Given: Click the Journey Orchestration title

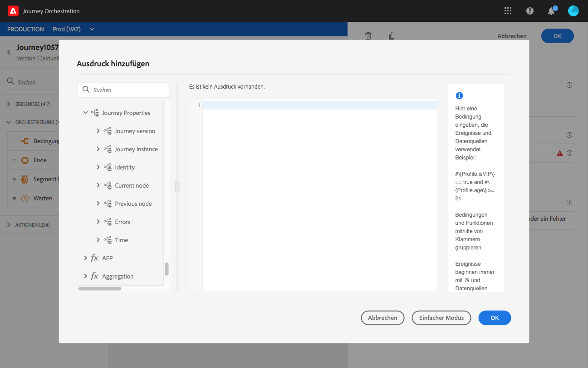Looking at the screenshot, I should (x=51, y=11).
